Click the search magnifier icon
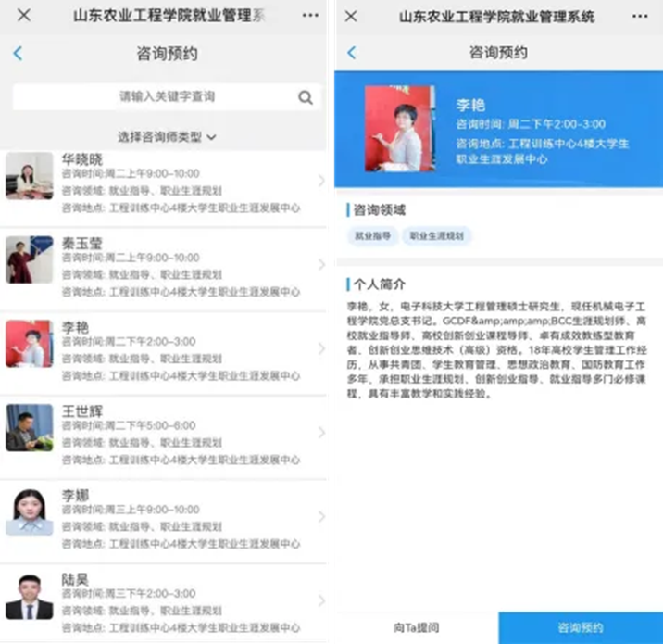Viewport: 663px width, 644px height. pos(306,97)
